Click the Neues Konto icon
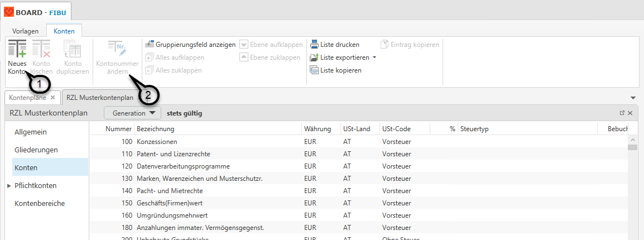 [x=17, y=49]
